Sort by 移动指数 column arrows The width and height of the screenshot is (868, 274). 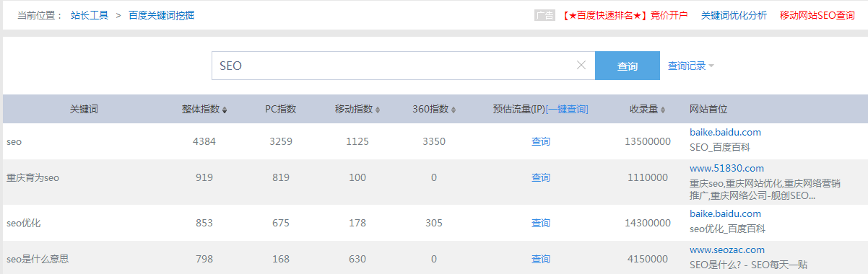click(378, 110)
